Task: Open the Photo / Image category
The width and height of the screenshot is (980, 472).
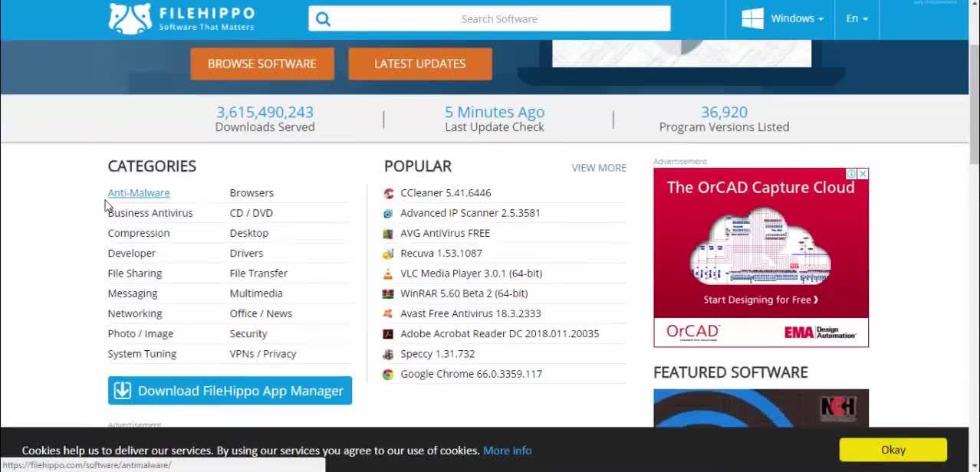Action: 141,334
